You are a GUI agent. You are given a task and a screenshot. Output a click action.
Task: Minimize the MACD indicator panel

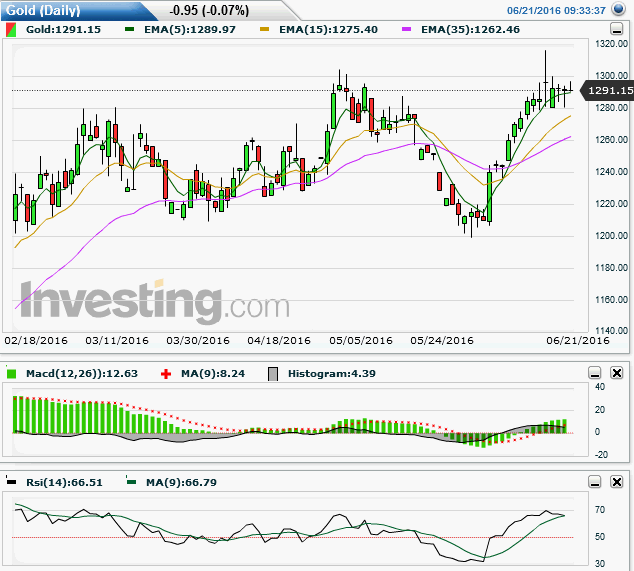tap(595, 373)
